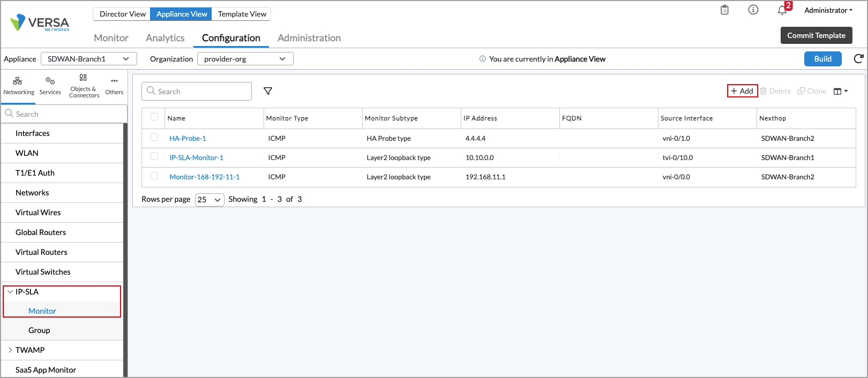Select Interfaces in the sidebar
The height and width of the screenshot is (378, 868).
tap(62, 133)
